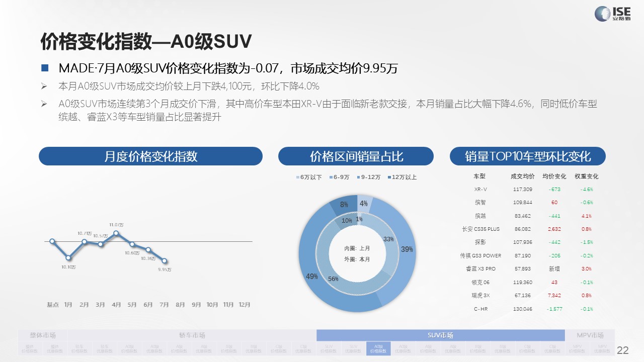The width and height of the screenshot is (644, 362).
Task: Click the -1,577 price change cell
Action: coord(554,309)
